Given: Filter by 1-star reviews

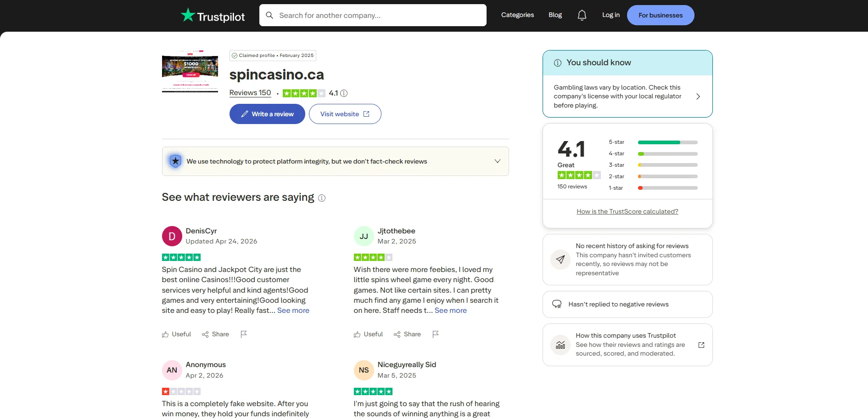Looking at the screenshot, I should click(653, 188).
